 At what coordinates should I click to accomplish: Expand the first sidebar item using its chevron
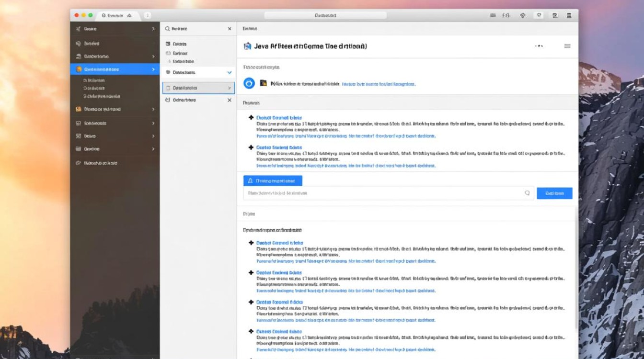(153, 29)
